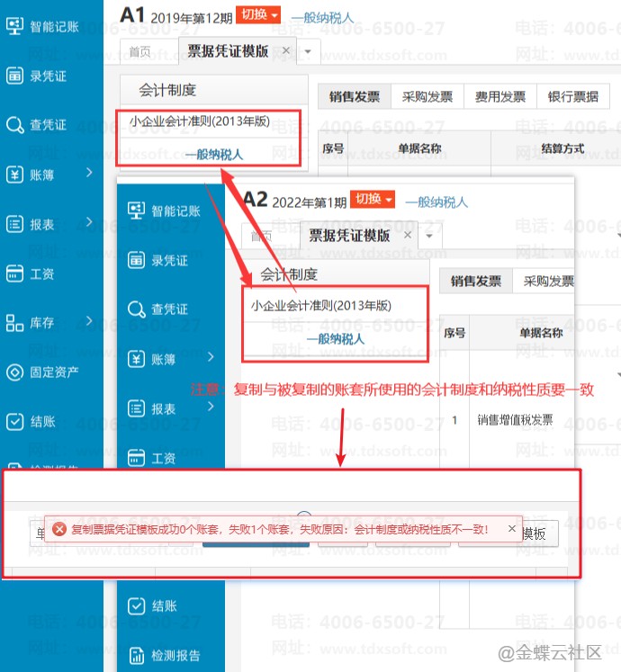Close the 票据凭证模版 tab in the A2 window
Image resolution: width=621 pixels, height=672 pixels.
408,236
